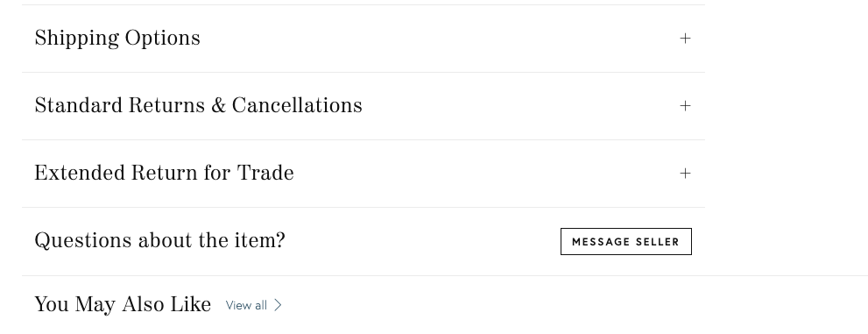The width and height of the screenshot is (868, 334).
Task: Click plus icon for Standard Returns & Cancellations
Action: (685, 106)
